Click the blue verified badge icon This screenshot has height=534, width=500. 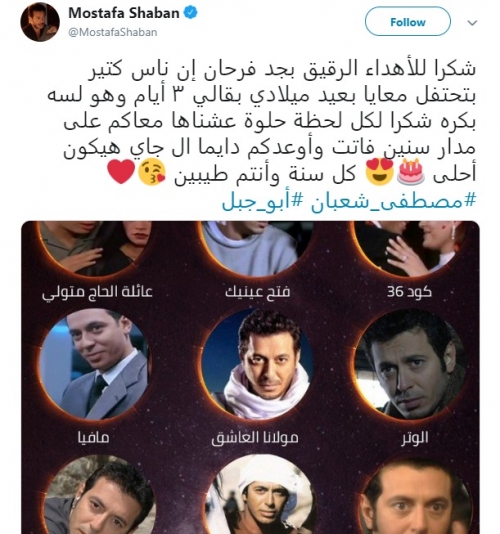click(191, 13)
